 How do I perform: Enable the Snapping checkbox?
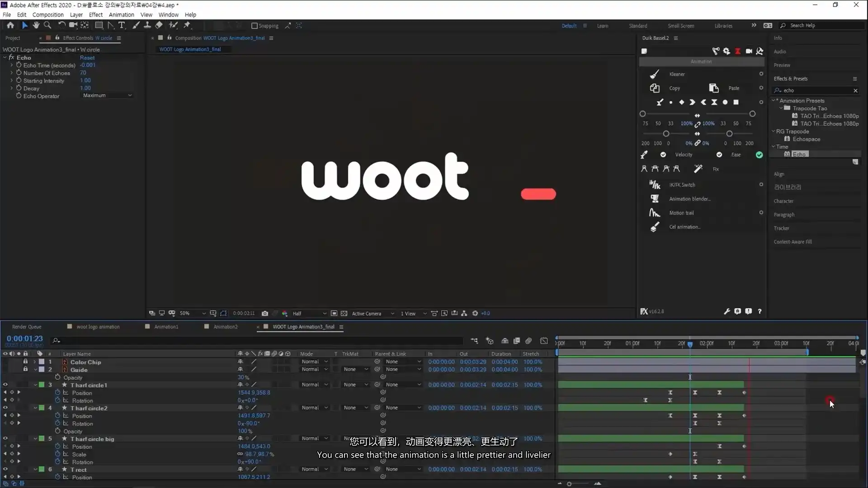pos(254,26)
